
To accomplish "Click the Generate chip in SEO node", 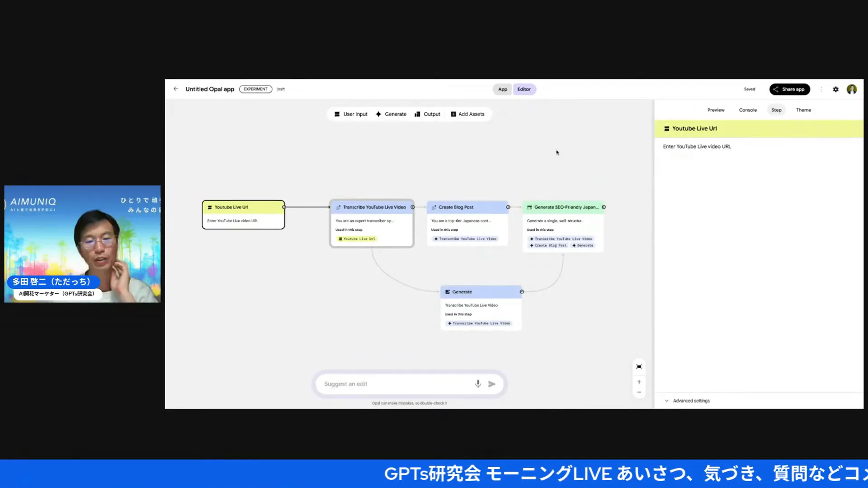I will pyautogui.click(x=583, y=246).
